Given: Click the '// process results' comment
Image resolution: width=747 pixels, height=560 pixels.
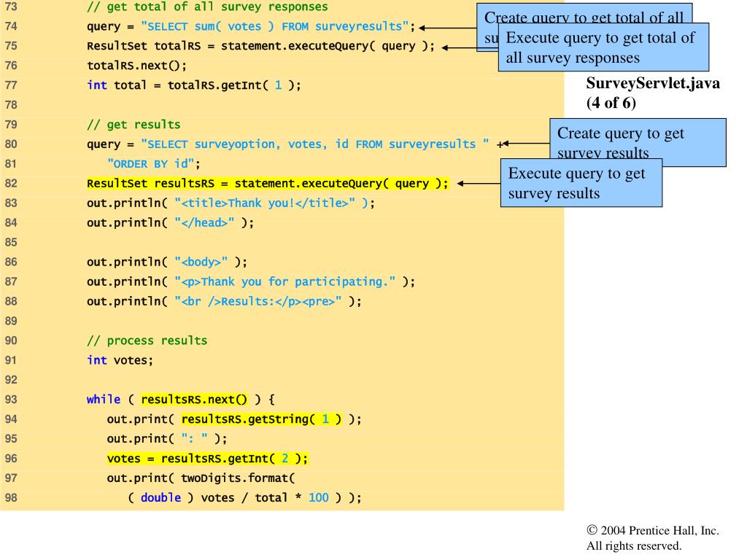Looking at the screenshot, I should [x=147, y=341].
